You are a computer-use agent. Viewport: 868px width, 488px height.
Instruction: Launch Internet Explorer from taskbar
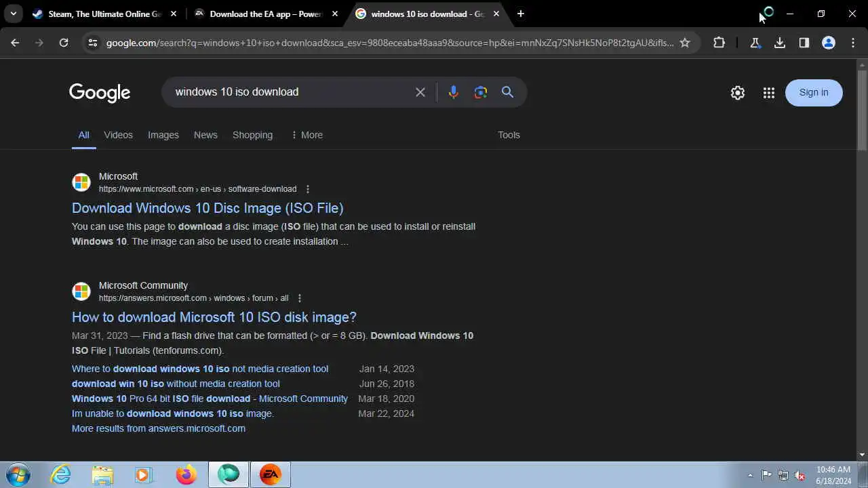coord(61,475)
